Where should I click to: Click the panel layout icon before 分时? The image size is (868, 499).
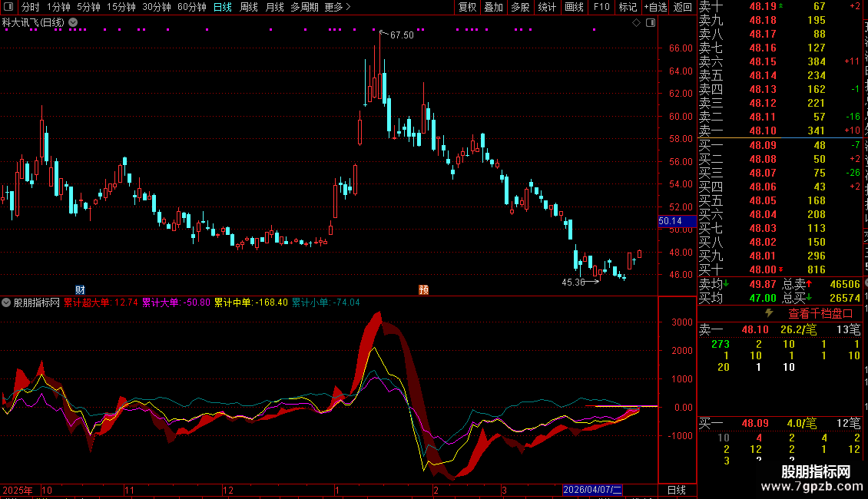8,7
